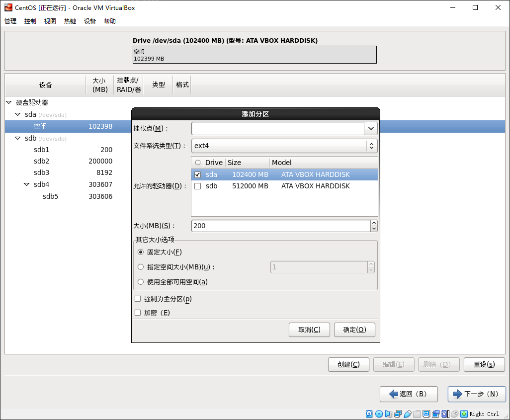The image size is (510, 420).
Task: Go back with the 返回 button
Action: [409, 394]
